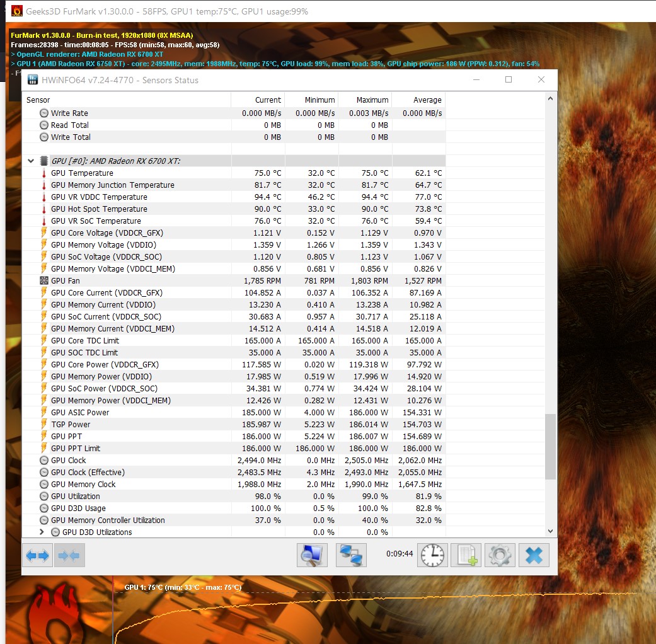This screenshot has width=656, height=644.
Task: Click GPU Memory Clock circle icon
Action: [x=44, y=484]
